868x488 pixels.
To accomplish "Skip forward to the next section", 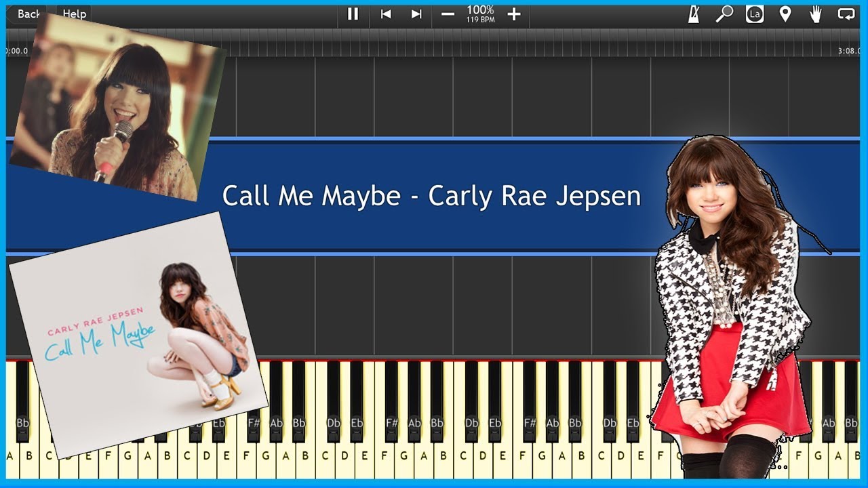I will coord(416,14).
